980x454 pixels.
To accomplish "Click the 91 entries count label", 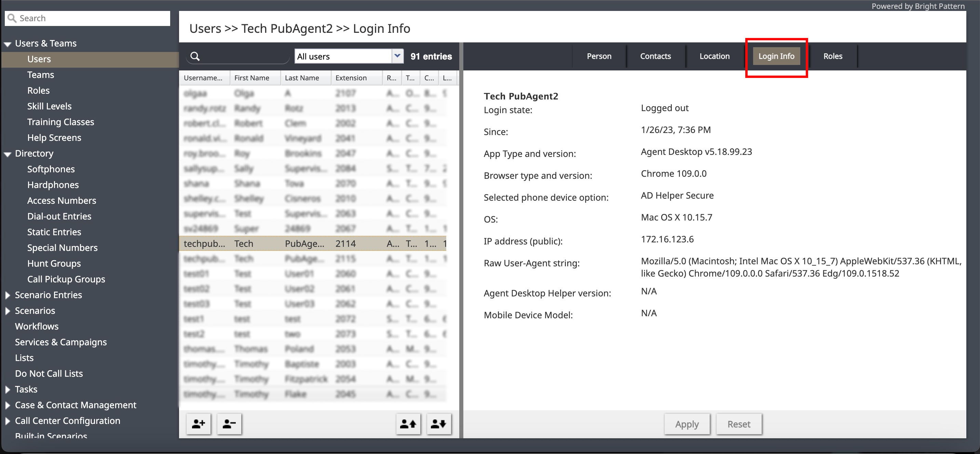I will tap(431, 56).
